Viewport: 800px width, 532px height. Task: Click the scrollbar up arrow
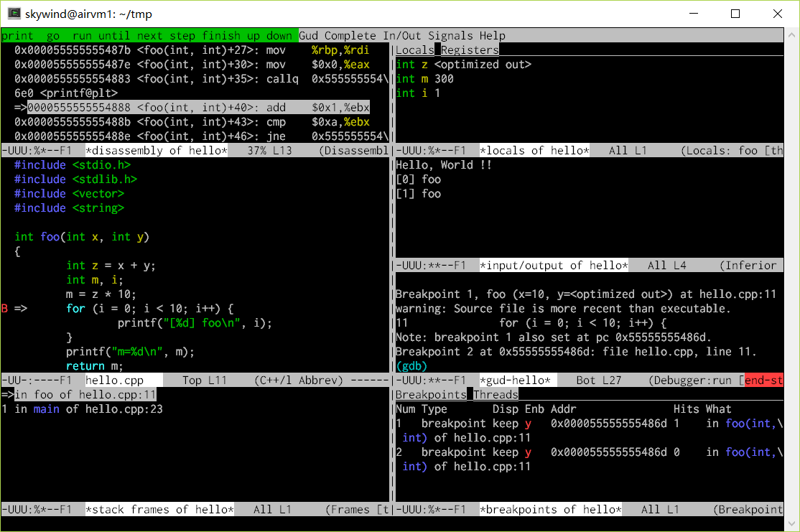(x=791, y=36)
